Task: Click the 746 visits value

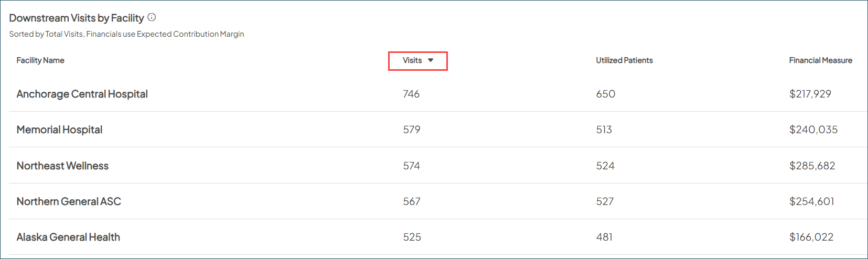Action: (x=411, y=94)
